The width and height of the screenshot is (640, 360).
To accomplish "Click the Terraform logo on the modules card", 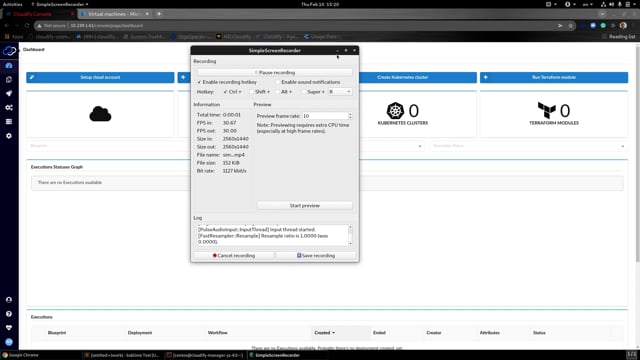I will click(x=547, y=111).
